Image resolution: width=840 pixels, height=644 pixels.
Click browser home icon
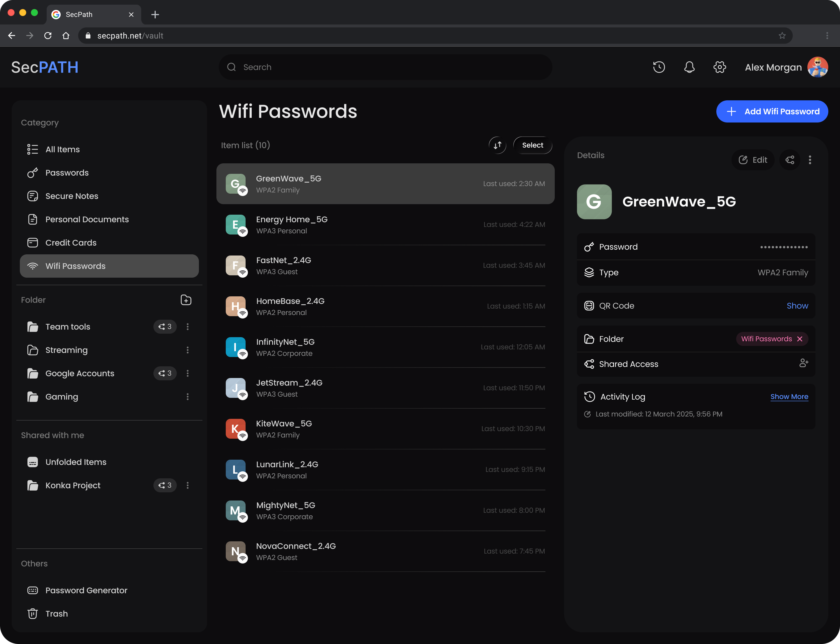coord(66,36)
